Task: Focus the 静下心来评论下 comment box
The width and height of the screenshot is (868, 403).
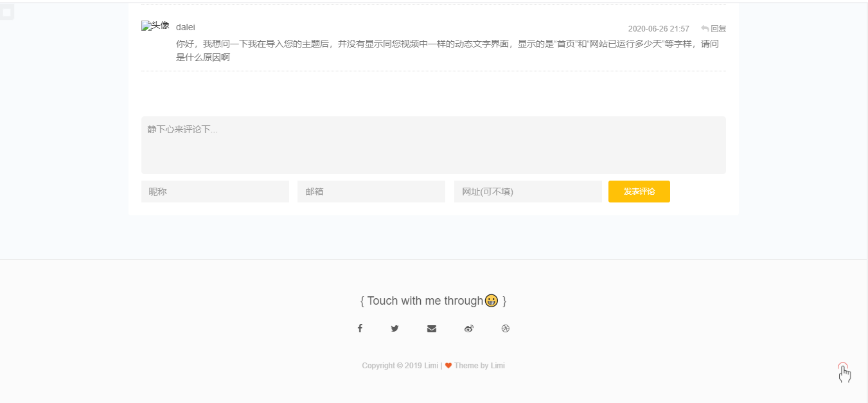Action: (434, 145)
